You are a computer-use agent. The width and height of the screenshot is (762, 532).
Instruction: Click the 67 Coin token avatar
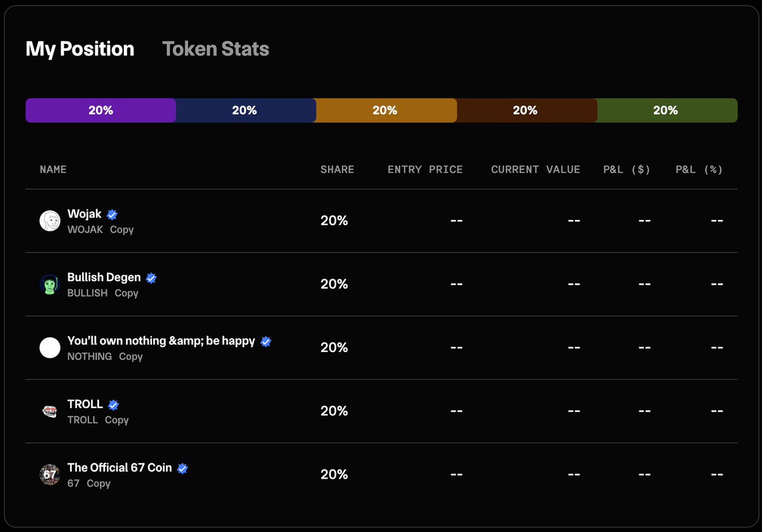pos(50,475)
